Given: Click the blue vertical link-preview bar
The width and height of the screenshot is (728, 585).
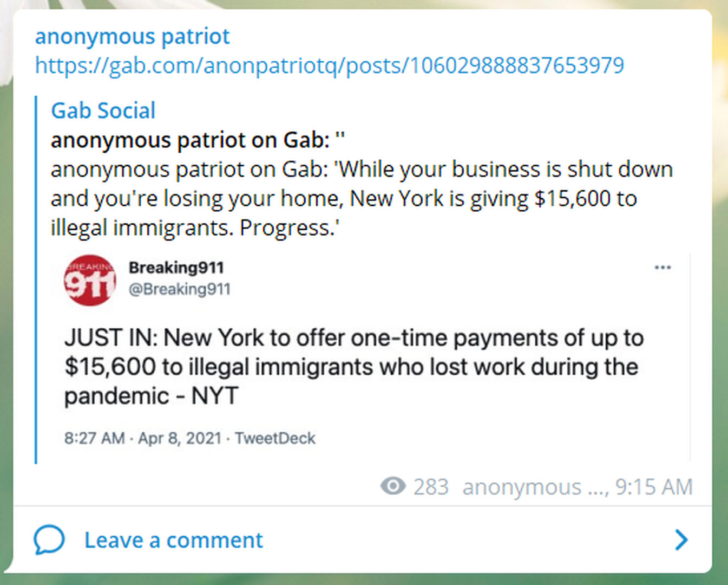Looking at the screenshot, I should (x=36, y=279).
